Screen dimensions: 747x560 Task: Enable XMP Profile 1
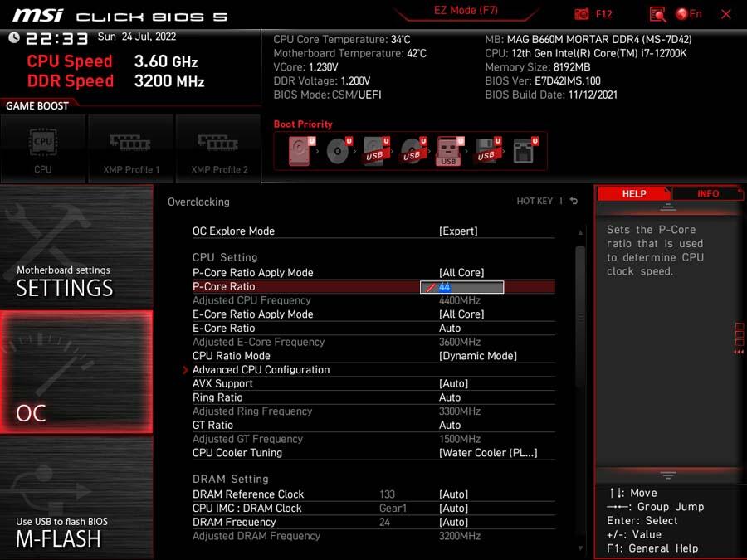(131, 149)
